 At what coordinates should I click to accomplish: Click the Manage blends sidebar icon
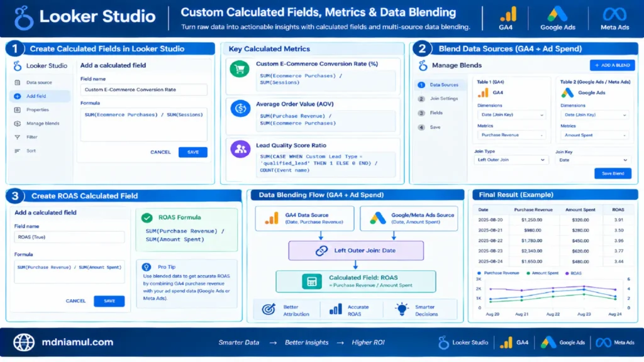coord(17,124)
